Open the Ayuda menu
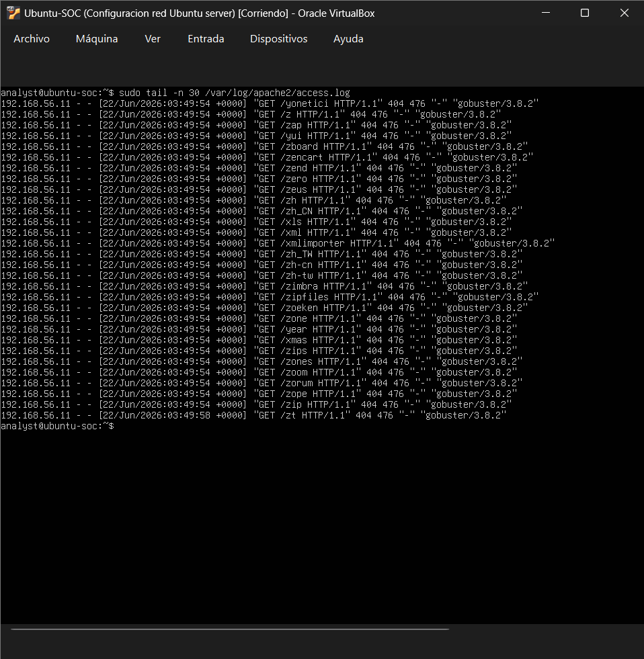Image resolution: width=644 pixels, height=659 pixels. click(x=348, y=39)
